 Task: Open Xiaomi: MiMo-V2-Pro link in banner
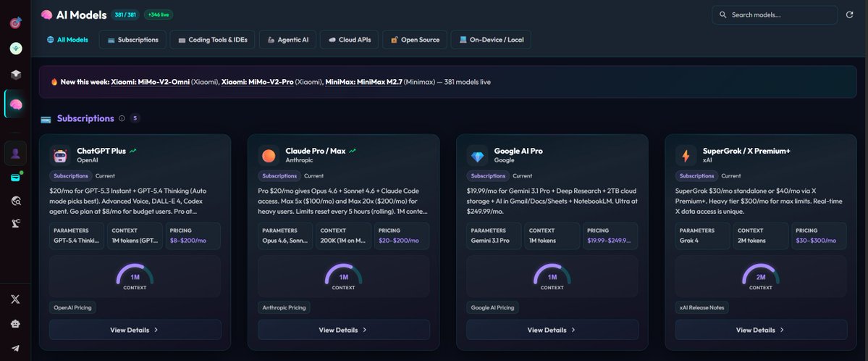258,82
